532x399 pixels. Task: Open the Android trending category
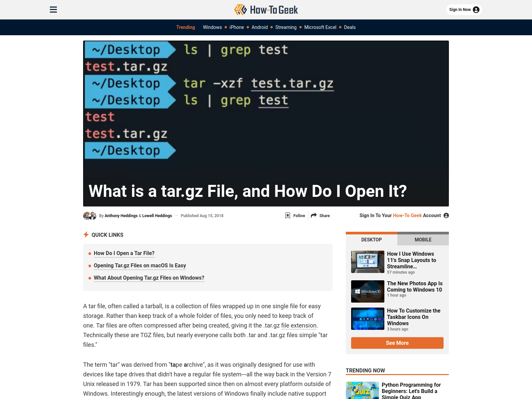point(260,27)
